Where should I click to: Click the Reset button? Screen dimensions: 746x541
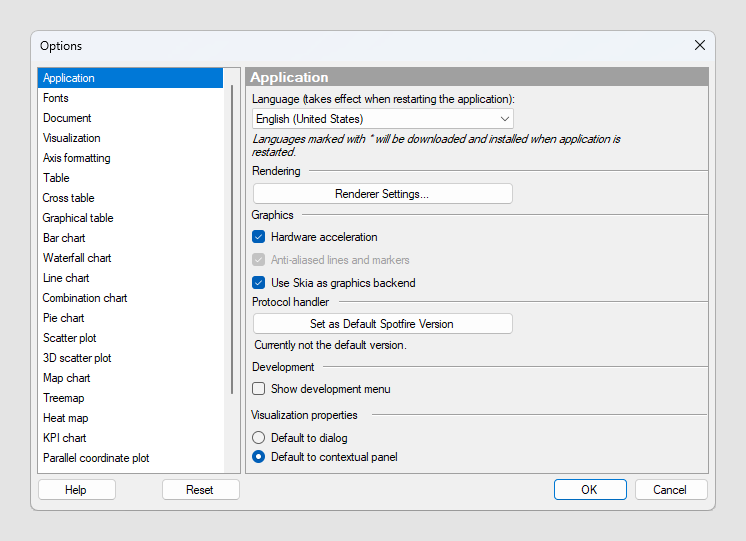(x=200, y=490)
